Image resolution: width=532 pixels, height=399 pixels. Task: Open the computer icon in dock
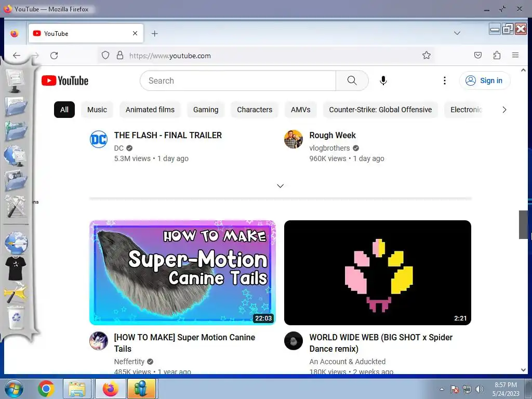tap(15, 81)
